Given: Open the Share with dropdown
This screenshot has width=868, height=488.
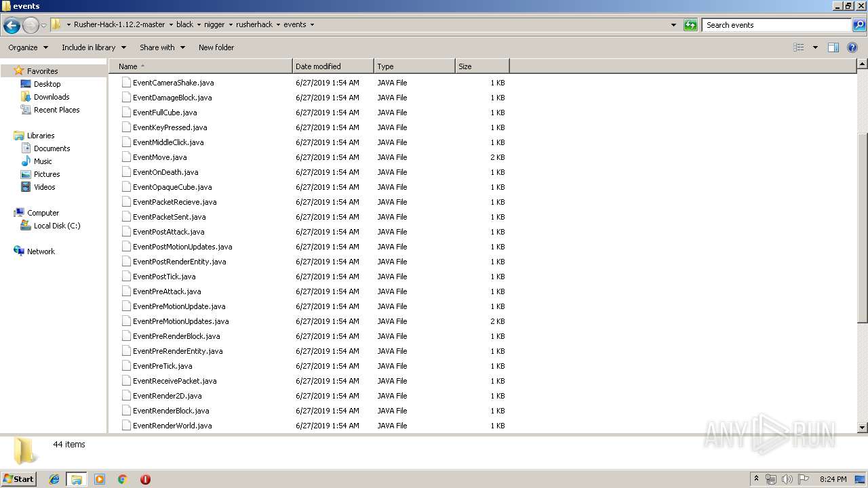Looking at the screenshot, I should coord(163,47).
